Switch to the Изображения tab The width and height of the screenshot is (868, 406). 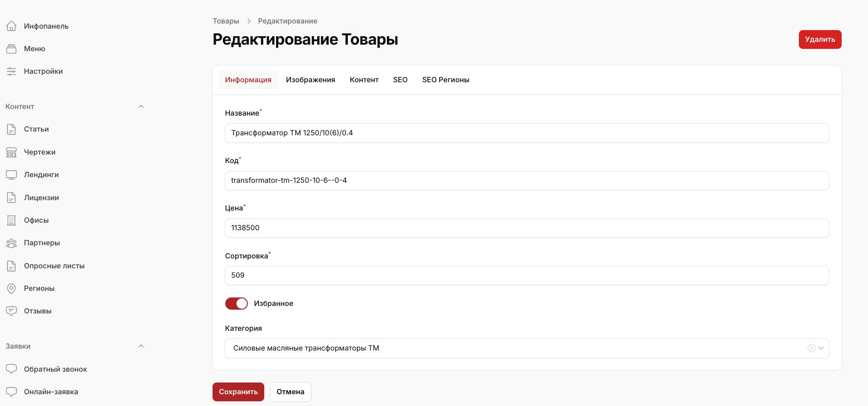(x=310, y=80)
